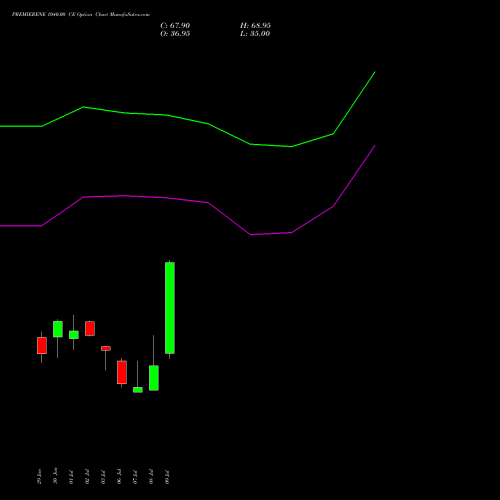Select the green candlestick for 08 Jul
Image resolution: width=500 pixels, height=500 pixels.
tap(154, 378)
